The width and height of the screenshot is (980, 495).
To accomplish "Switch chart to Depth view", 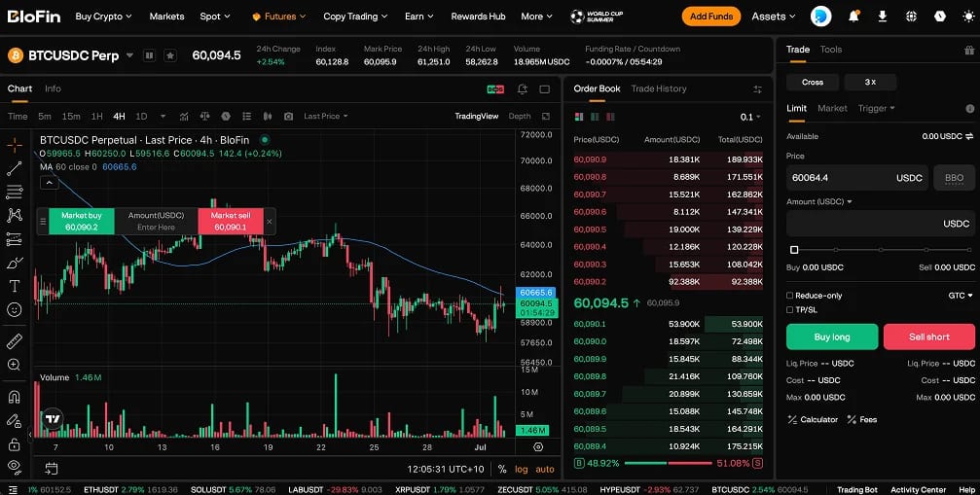I will pos(520,116).
